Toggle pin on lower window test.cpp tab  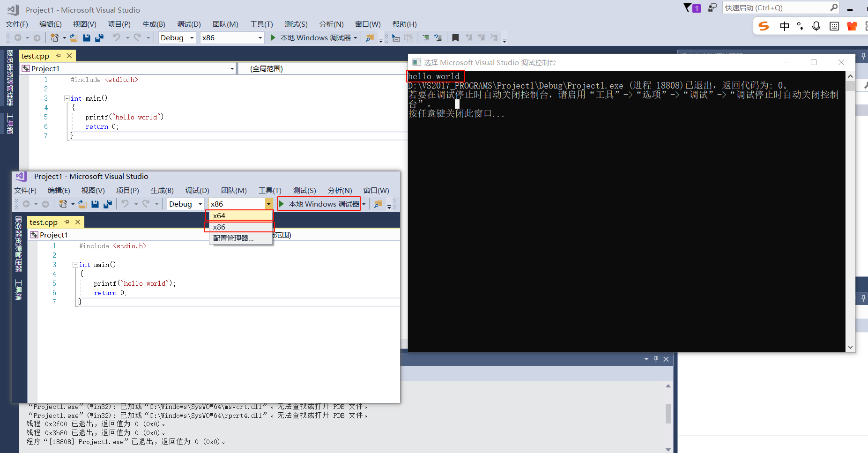click(67, 222)
